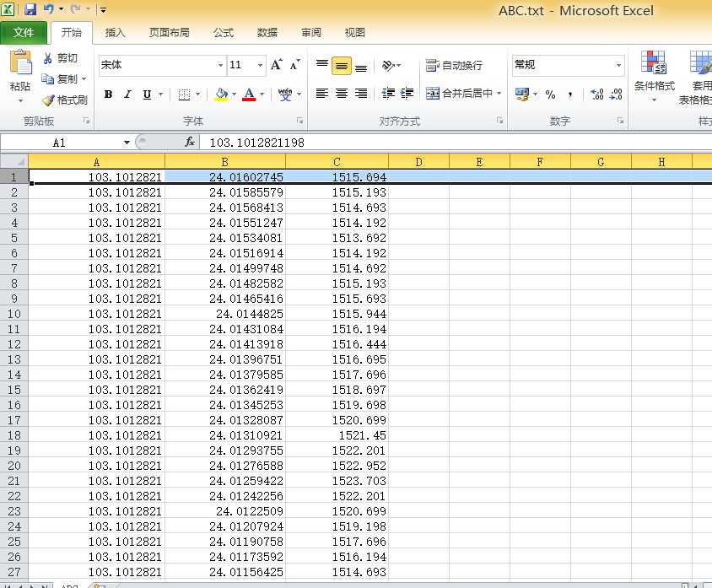This screenshot has height=588, width=712.
Task: Toggle top vertical alignment
Action: [x=322, y=66]
